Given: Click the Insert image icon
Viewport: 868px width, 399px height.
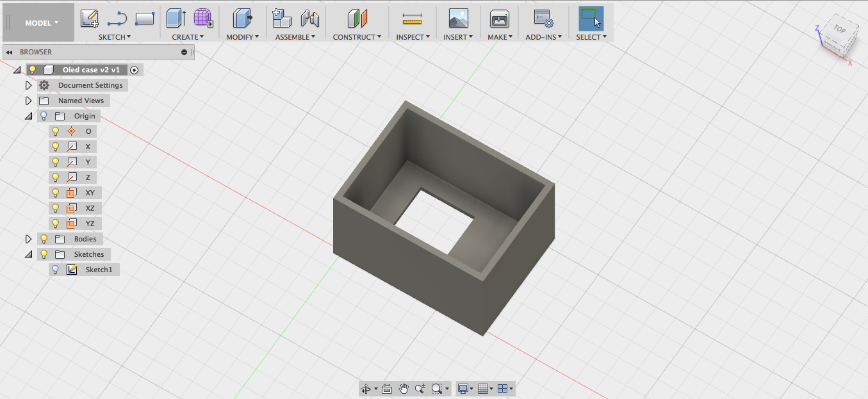Looking at the screenshot, I should pyautogui.click(x=459, y=19).
